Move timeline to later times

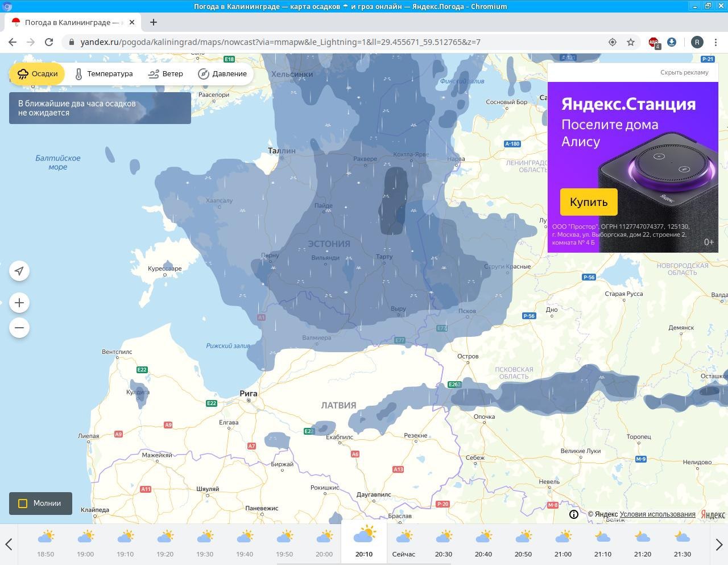pos(719,545)
